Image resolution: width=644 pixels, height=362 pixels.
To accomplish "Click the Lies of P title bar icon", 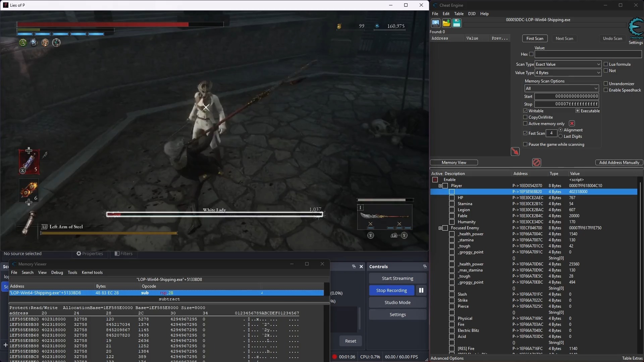I will (6, 5).
